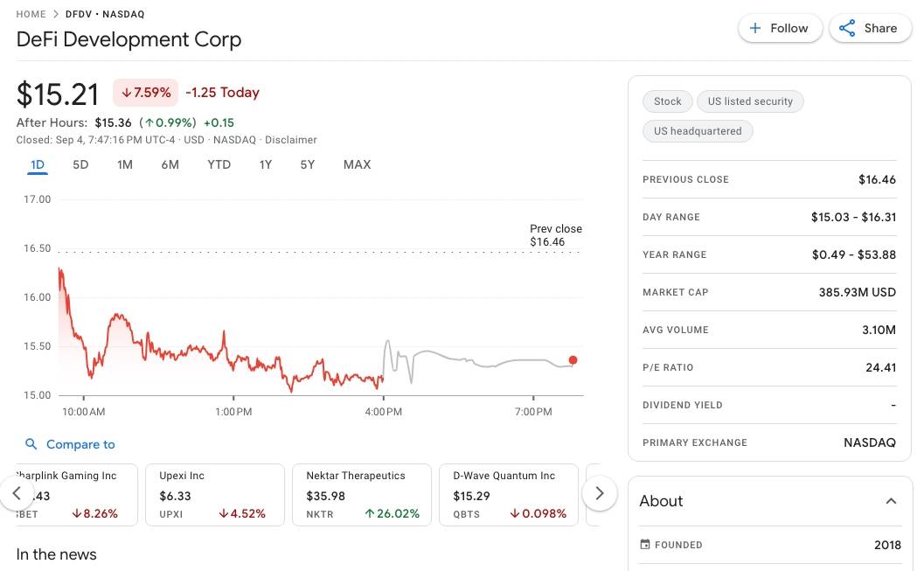Image resolution: width=924 pixels, height=571 pixels.
Task: Switch to 5Y chart range
Action: click(x=308, y=165)
